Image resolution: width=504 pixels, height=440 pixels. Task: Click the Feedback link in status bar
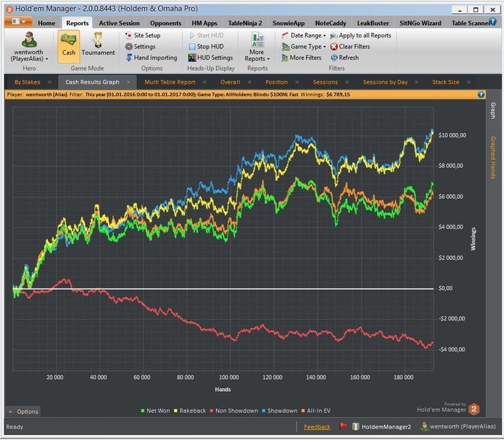317,427
